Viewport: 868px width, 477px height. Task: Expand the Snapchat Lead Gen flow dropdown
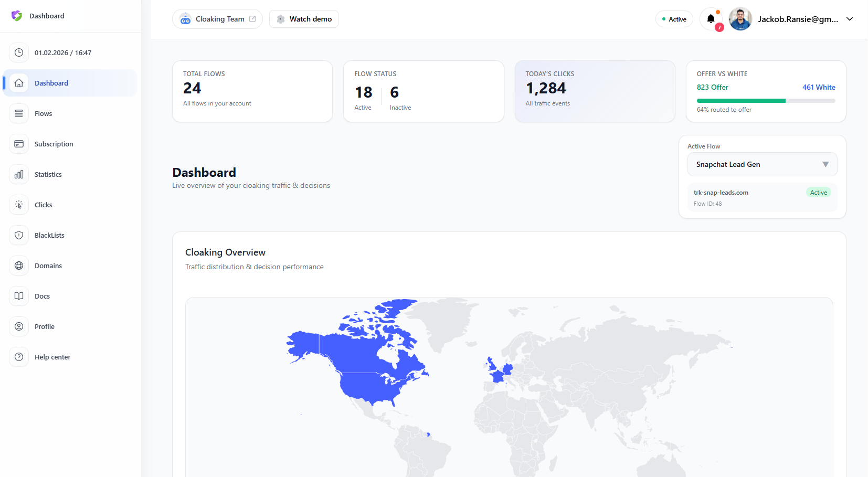[762, 164]
